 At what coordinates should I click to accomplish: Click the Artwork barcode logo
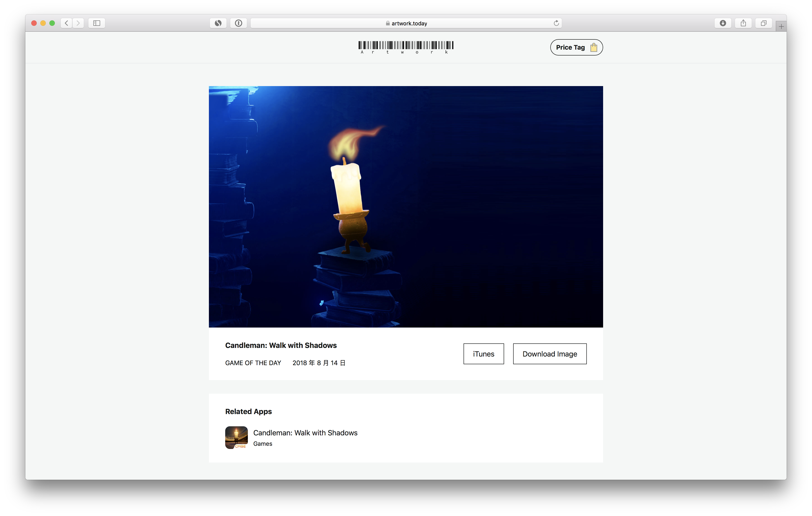click(x=406, y=47)
